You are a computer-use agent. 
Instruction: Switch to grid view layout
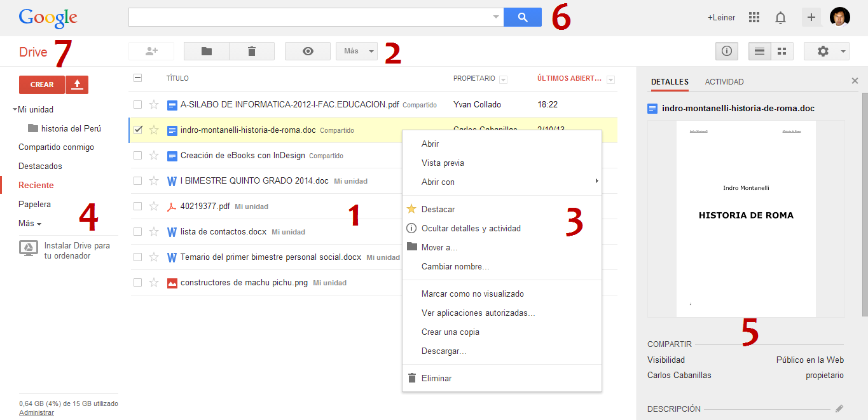point(782,50)
